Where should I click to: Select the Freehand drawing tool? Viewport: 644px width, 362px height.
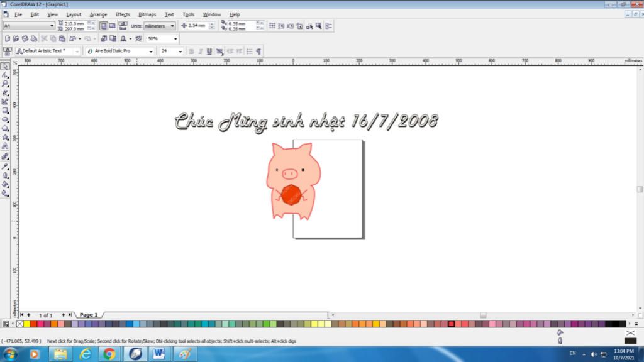pyautogui.click(x=5, y=93)
